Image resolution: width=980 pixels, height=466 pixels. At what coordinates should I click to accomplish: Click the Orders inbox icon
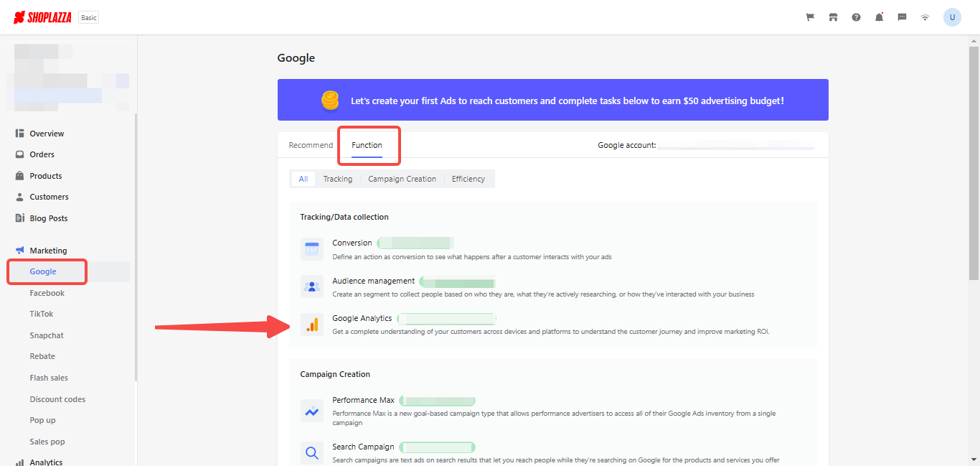coord(20,154)
